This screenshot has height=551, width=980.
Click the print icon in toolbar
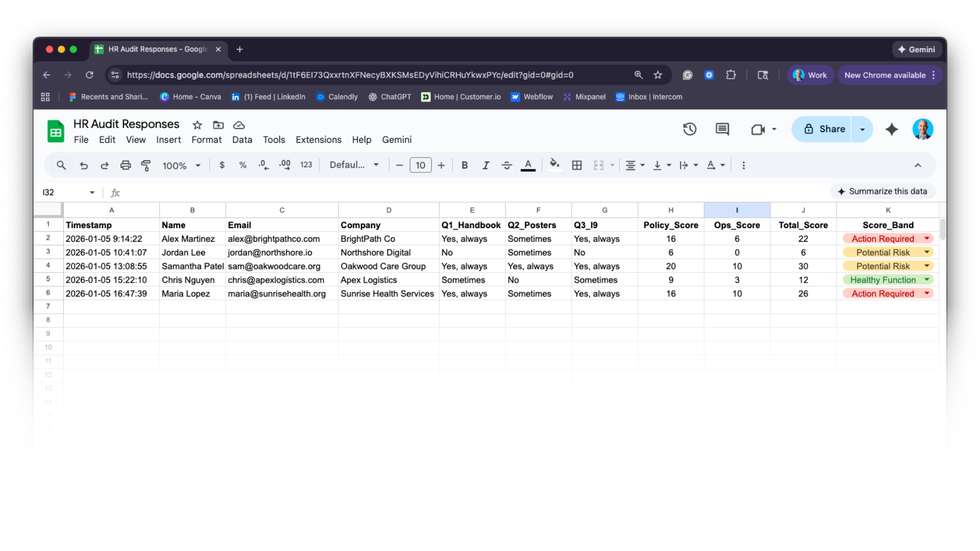(126, 165)
